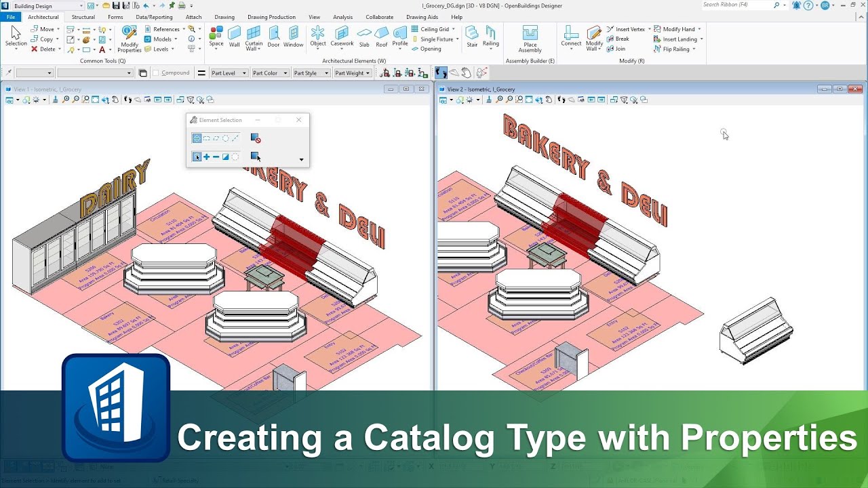868x488 pixels.
Task: Open the Curtain Wall dropdown
Action: pos(254,46)
